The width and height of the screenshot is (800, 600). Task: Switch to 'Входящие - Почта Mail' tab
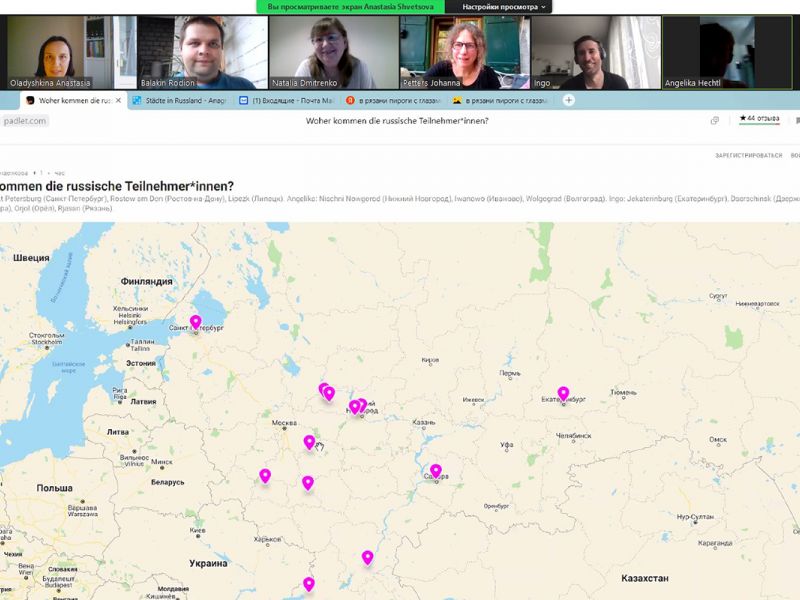[x=287, y=101]
